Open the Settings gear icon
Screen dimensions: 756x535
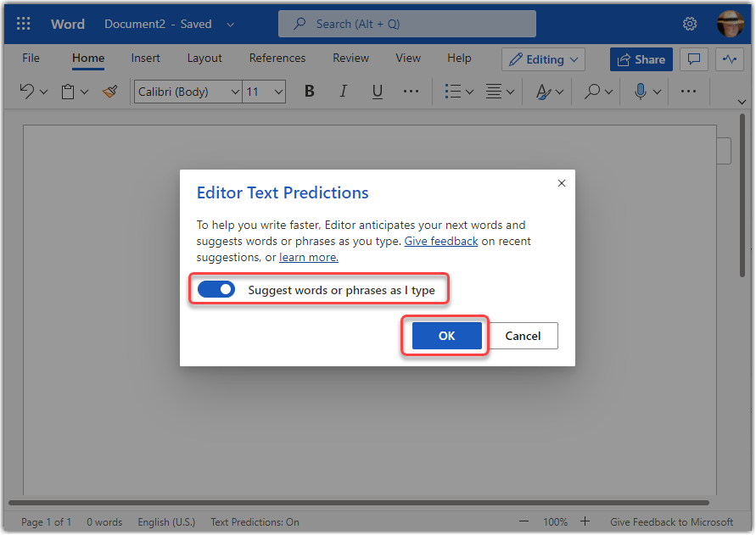690,24
